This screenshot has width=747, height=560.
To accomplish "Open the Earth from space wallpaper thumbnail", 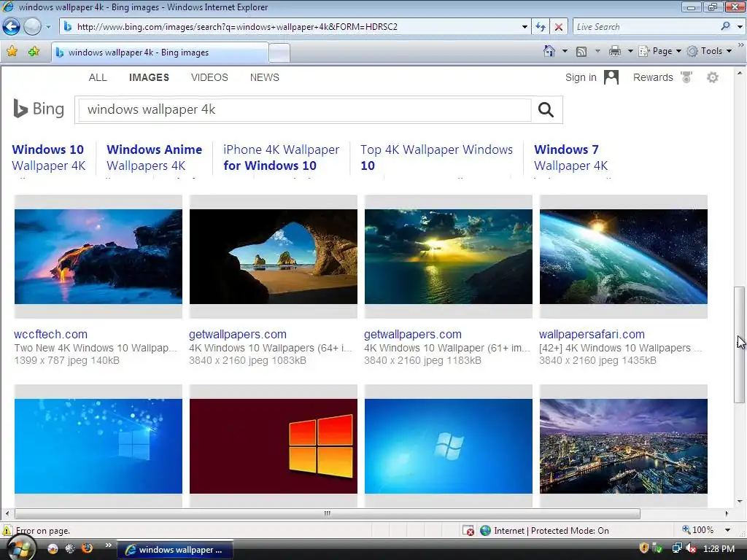I will pos(624,257).
